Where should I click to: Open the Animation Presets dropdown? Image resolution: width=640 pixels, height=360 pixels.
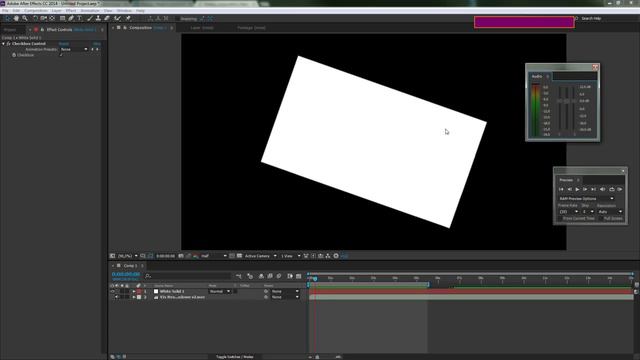(74, 49)
